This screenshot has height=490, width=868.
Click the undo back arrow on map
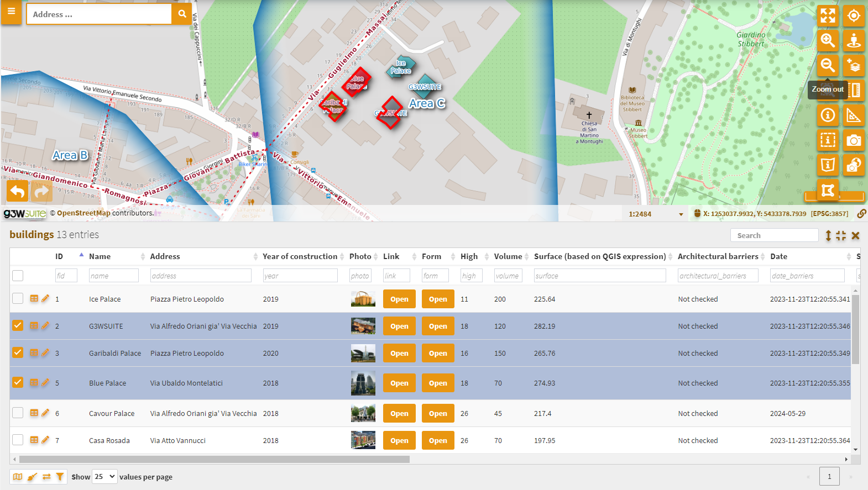pyautogui.click(x=18, y=191)
